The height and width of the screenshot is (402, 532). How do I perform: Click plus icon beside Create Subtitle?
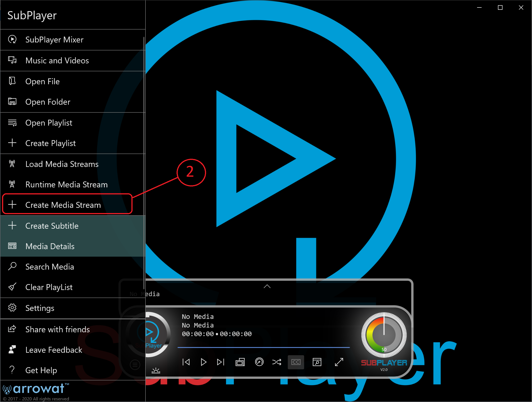(12, 226)
